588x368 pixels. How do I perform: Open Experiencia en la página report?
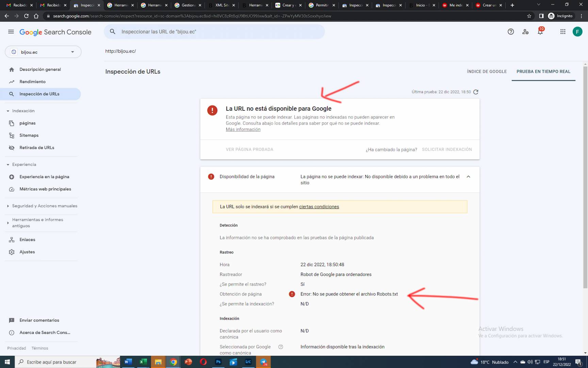click(x=44, y=177)
